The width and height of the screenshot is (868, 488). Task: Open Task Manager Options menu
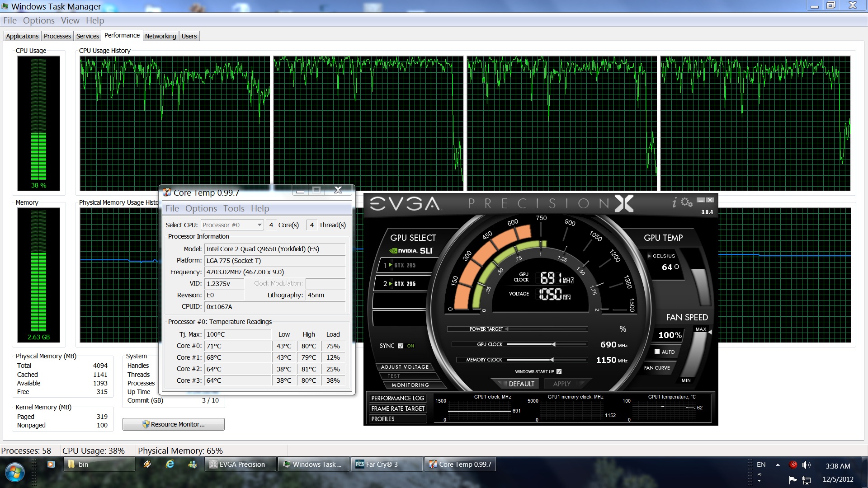(38, 20)
